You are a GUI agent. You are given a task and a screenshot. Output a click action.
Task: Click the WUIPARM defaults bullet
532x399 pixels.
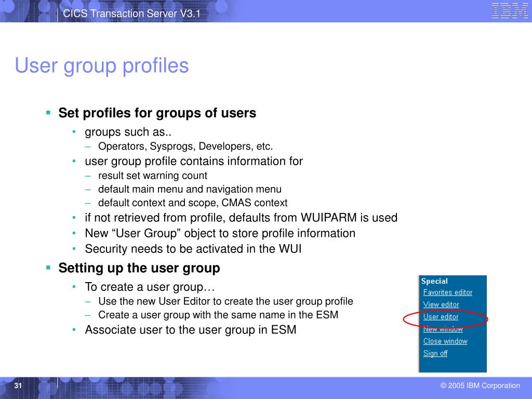pyautogui.click(x=241, y=218)
